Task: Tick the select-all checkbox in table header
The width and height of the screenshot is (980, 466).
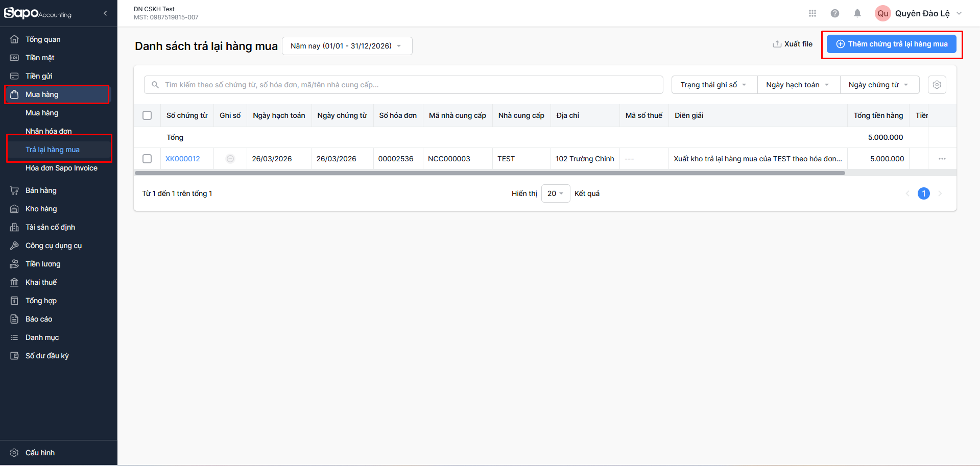Action: pos(147,115)
